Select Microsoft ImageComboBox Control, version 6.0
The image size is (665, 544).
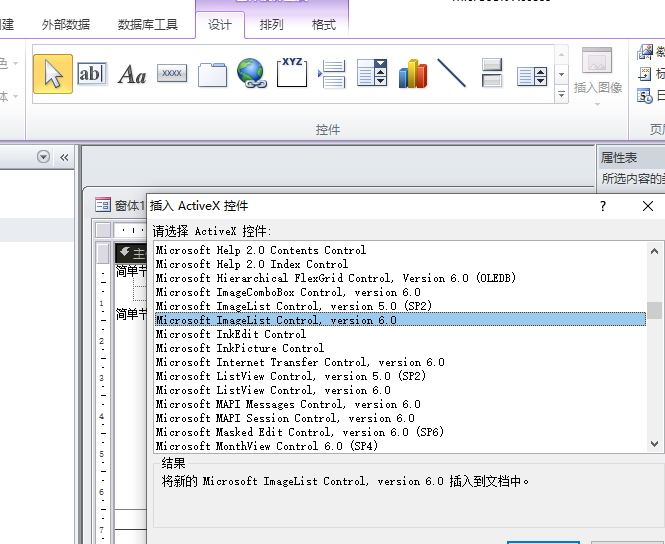pos(288,292)
